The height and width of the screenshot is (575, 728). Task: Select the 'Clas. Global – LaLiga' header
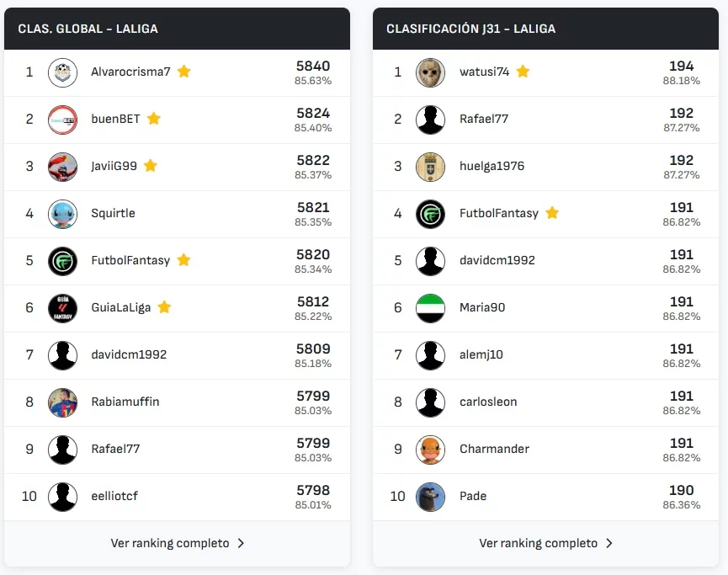(x=88, y=29)
